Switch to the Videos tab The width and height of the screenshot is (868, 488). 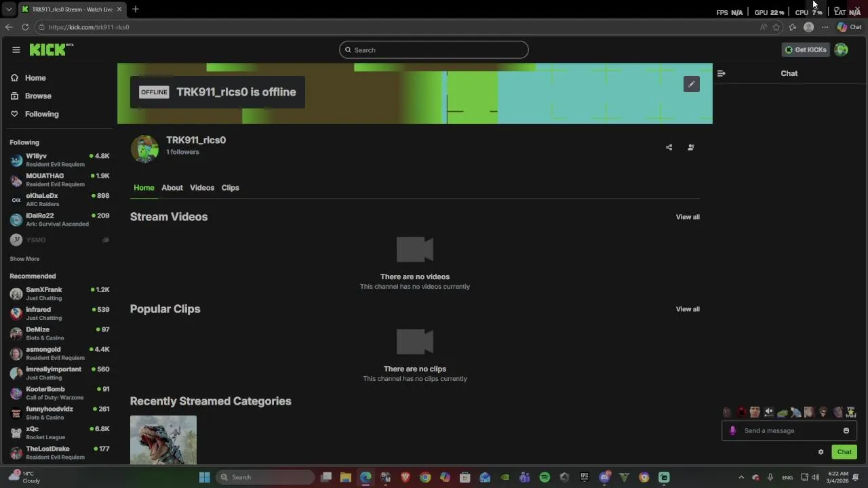202,188
